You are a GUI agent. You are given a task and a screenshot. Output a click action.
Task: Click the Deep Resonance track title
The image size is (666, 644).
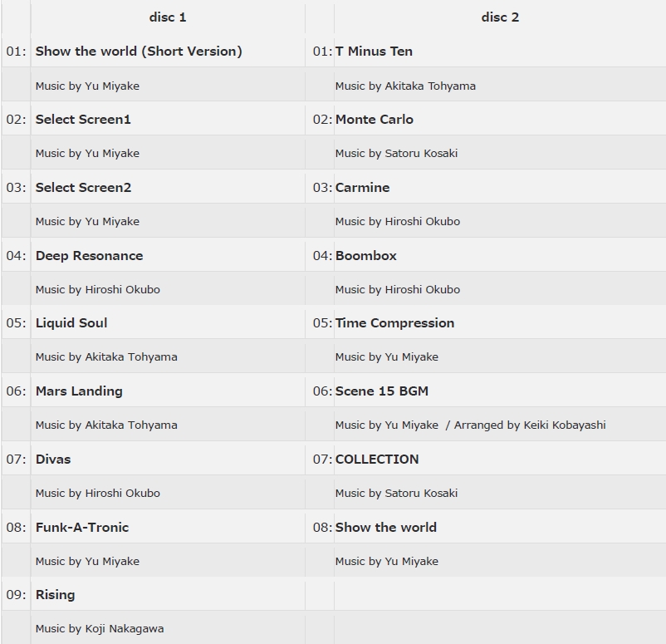89,256
